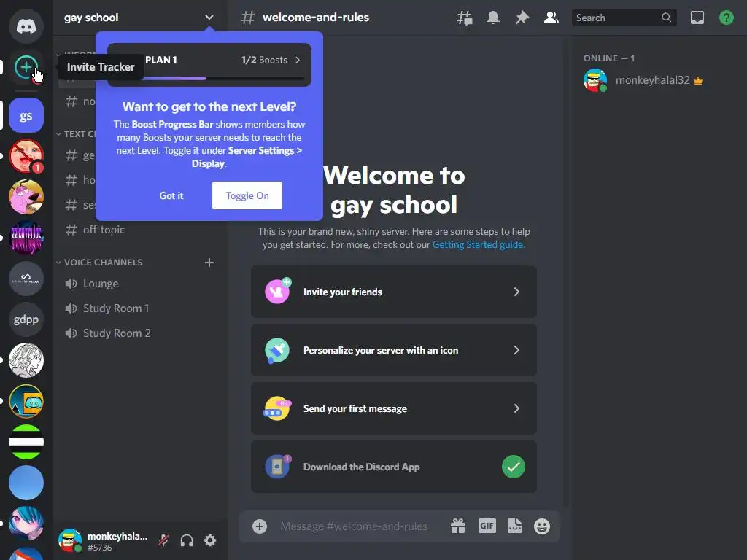
Task: Click monkeyhala user avatar in panel
Action: coord(70,540)
